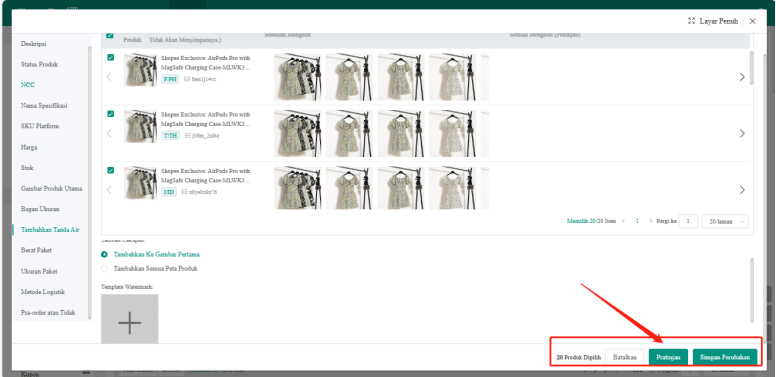Viewport: 776px width, 377px height.
Task: Open Pra-order atau Tidak in the sidebar
Action: 48,313
